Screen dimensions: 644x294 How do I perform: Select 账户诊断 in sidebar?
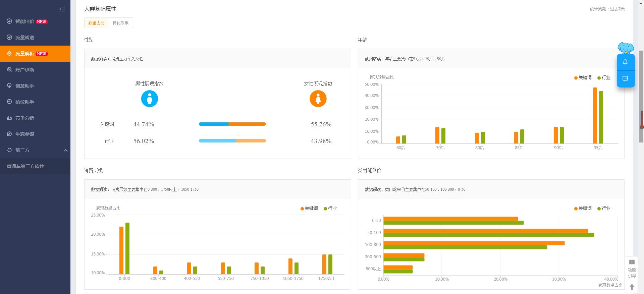coord(35,70)
